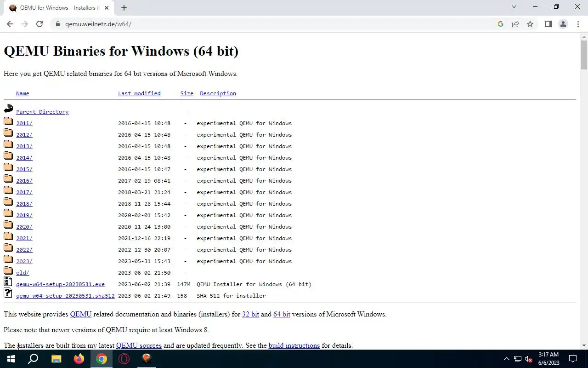Click the page heading QEMU Binaries for Windows
588x368 pixels.
[x=121, y=51]
